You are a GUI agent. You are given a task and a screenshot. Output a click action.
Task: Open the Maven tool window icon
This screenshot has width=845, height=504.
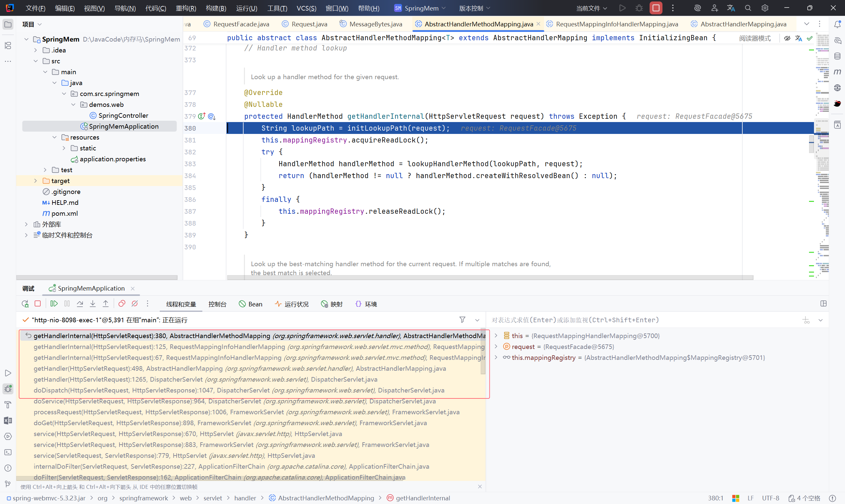[x=837, y=72]
